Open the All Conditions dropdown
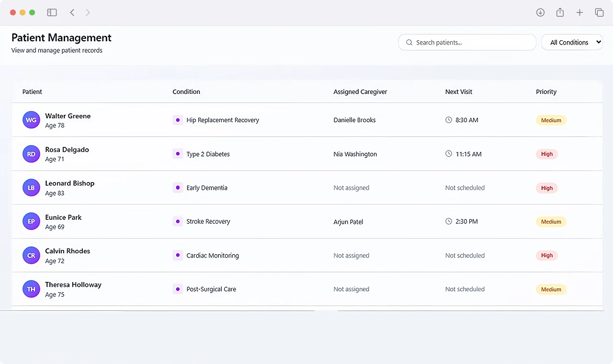The height and width of the screenshot is (364, 613). click(572, 42)
